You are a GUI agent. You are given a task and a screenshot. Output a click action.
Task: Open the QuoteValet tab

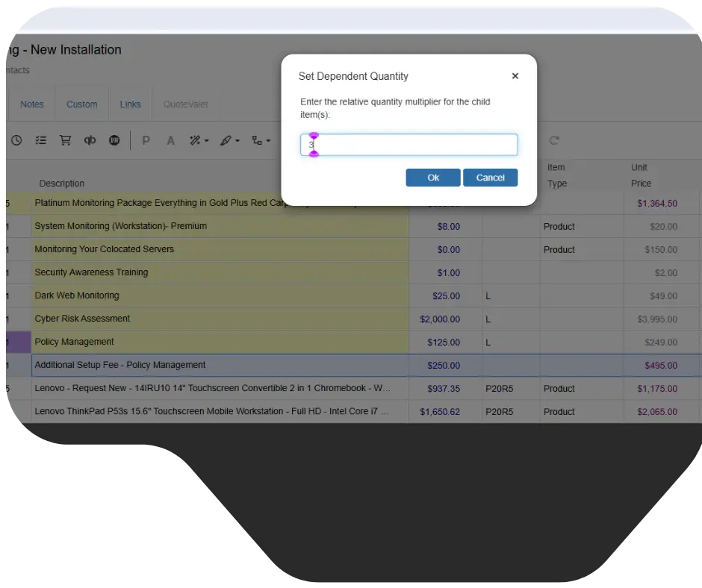(185, 104)
